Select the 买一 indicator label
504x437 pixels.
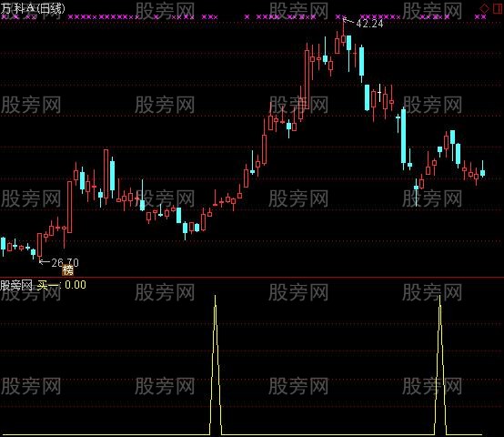tap(48, 285)
